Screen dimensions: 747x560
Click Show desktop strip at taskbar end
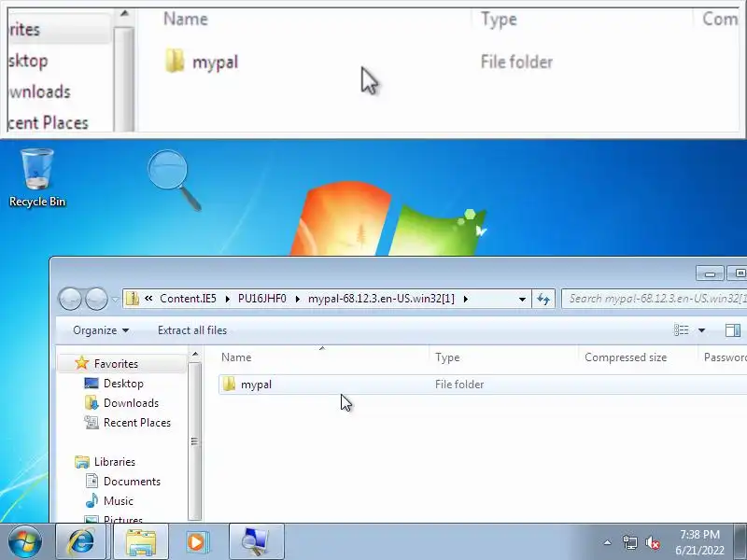[741, 541]
